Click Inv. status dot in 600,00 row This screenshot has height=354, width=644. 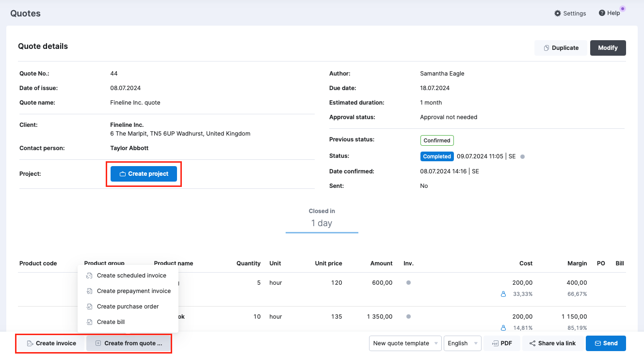pyautogui.click(x=408, y=282)
